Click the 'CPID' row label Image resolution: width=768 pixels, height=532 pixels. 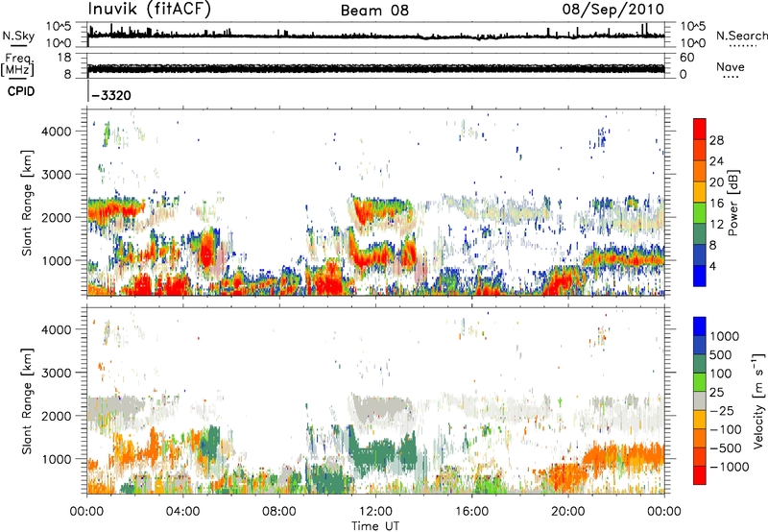coord(21,91)
